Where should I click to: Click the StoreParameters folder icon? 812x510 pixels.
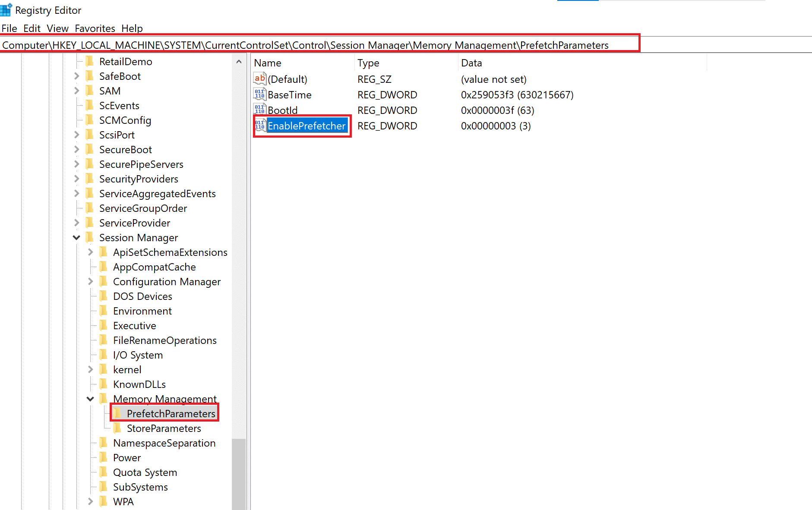(117, 428)
